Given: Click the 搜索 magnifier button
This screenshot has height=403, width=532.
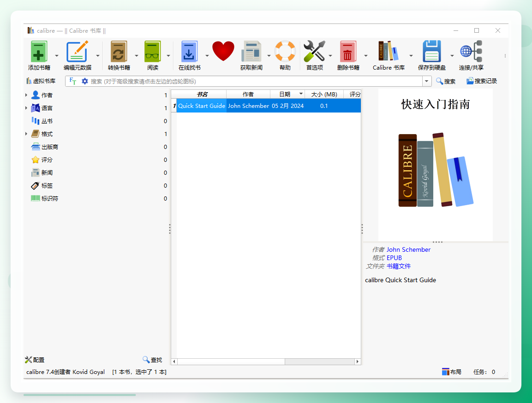Looking at the screenshot, I should pyautogui.click(x=445, y=81).
